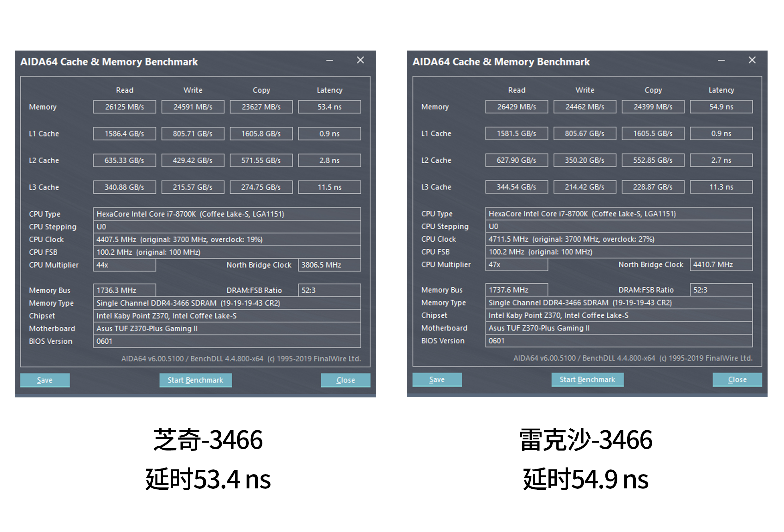Click Close in the left benchmark window

345,380
